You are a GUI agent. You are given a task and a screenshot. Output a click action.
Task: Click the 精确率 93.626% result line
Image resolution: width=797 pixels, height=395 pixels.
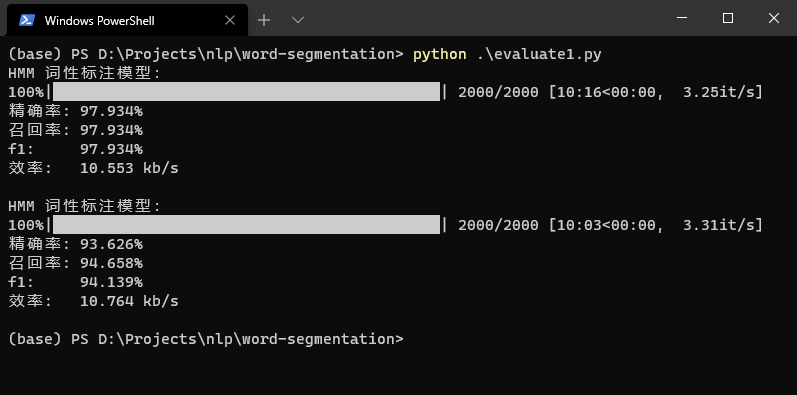[x=76, y=244]
